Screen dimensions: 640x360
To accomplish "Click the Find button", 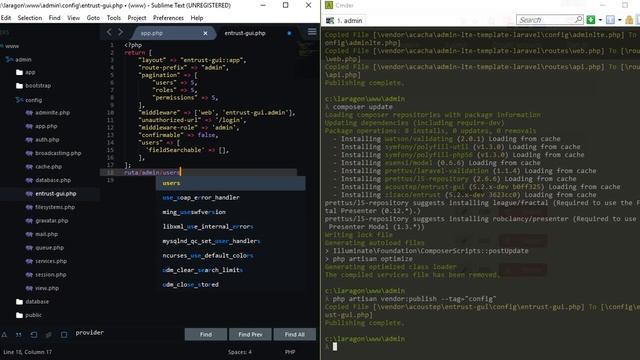I will click(x=206, y=334).
